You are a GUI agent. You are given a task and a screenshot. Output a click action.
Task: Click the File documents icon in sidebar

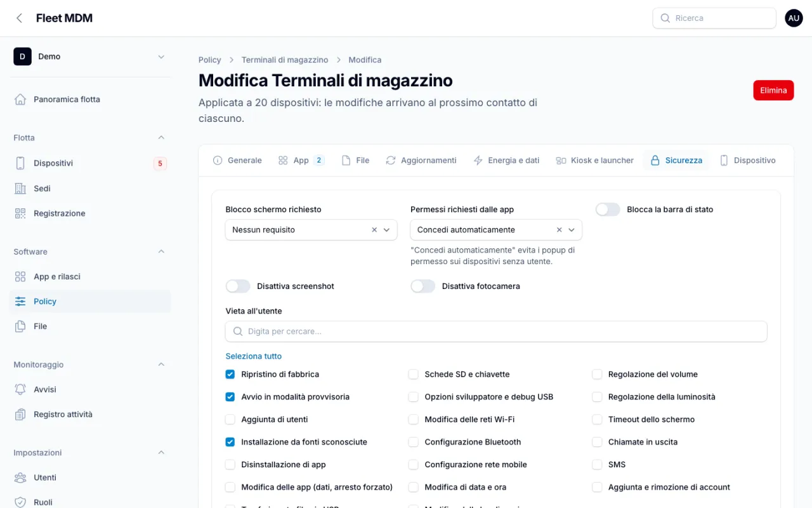pyautogui.click(x=20, y=326)
